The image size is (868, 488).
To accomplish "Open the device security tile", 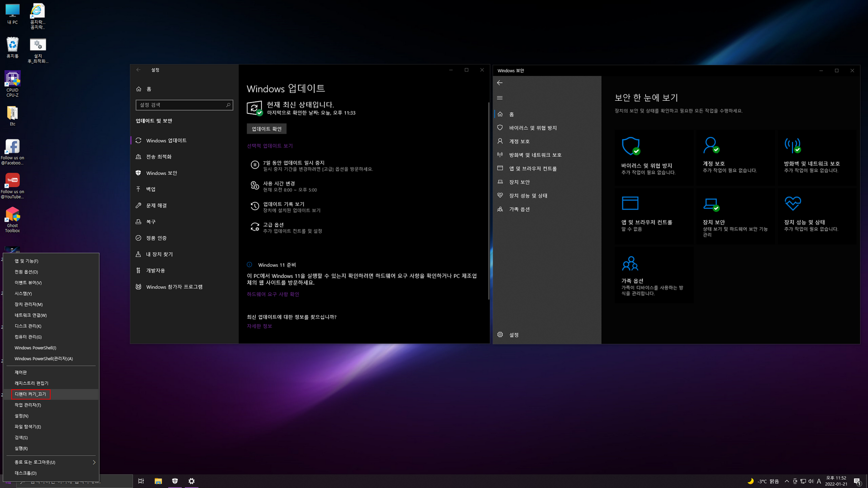I will pyautogui.click(x=734, y=216).
